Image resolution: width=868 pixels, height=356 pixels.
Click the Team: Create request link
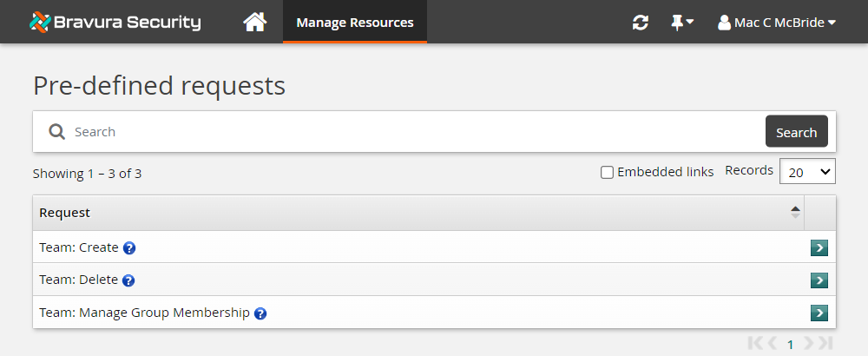(79, 247)
